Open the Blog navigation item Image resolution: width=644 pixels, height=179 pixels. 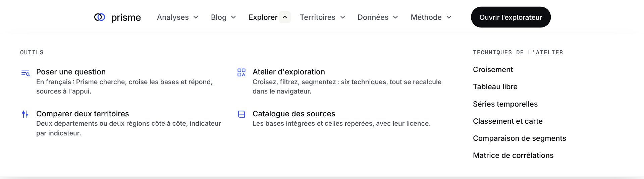[219, 17]
